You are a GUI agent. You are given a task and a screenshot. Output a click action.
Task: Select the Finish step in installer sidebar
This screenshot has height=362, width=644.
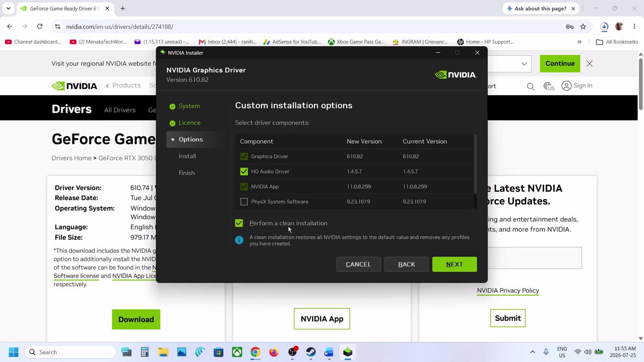tap(187, 173)
